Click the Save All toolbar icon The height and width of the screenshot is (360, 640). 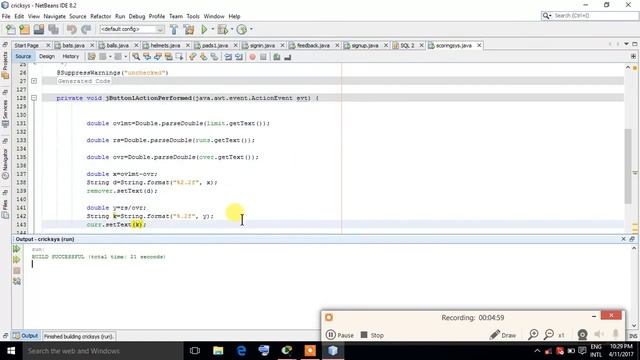53,29
